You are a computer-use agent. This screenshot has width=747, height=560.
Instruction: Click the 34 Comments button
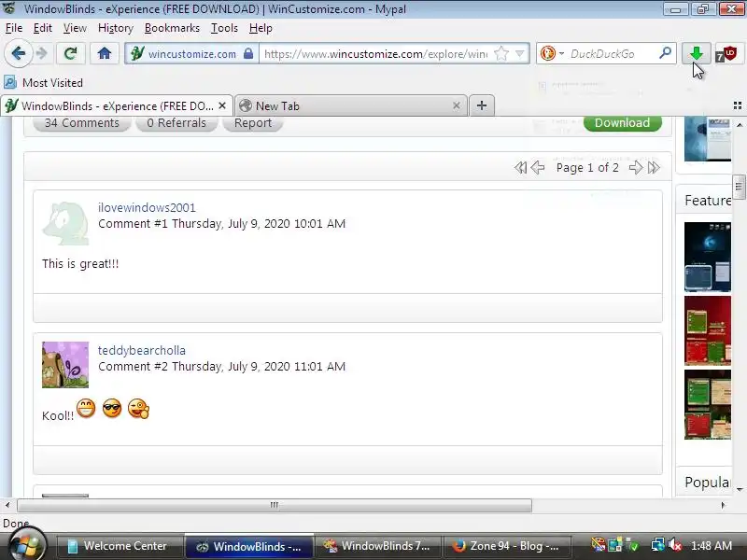pos(82,123)
